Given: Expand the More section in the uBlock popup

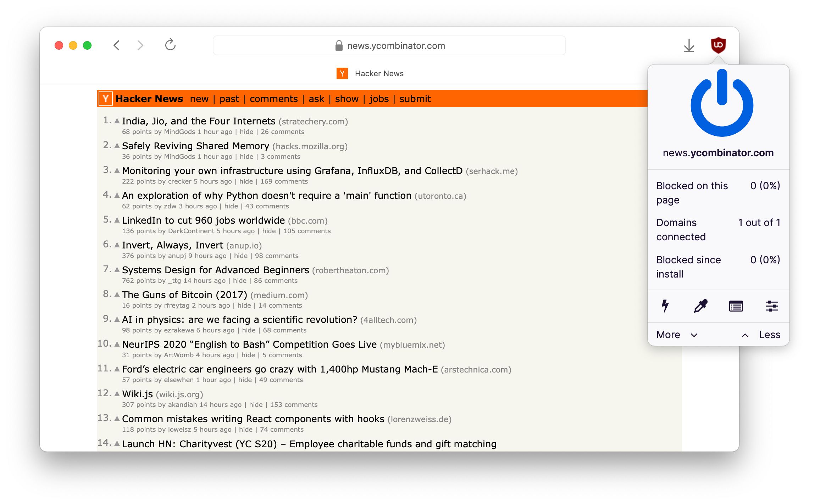Looking at the screenshot, I should [x=668, y=334].
